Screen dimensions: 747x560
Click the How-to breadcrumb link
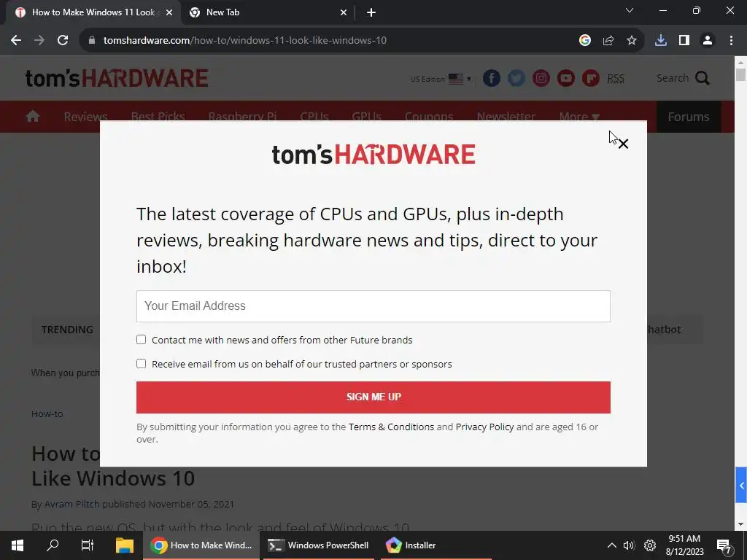(x=47, y=414)
